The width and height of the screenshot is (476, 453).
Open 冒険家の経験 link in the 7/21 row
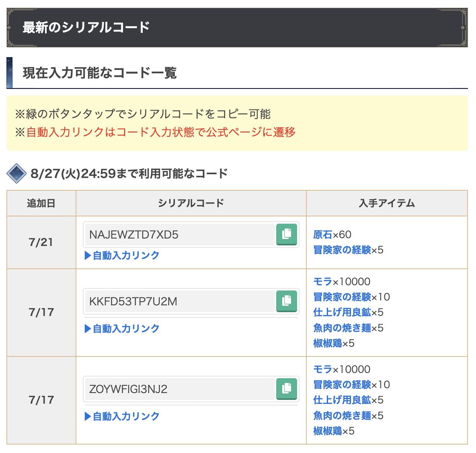tap(342, 250)
